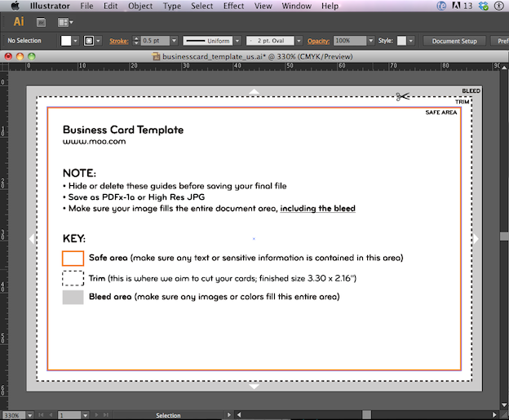Go to the last artboard
The width and height of the screenshot is (509, 420).
coord(106,415)
